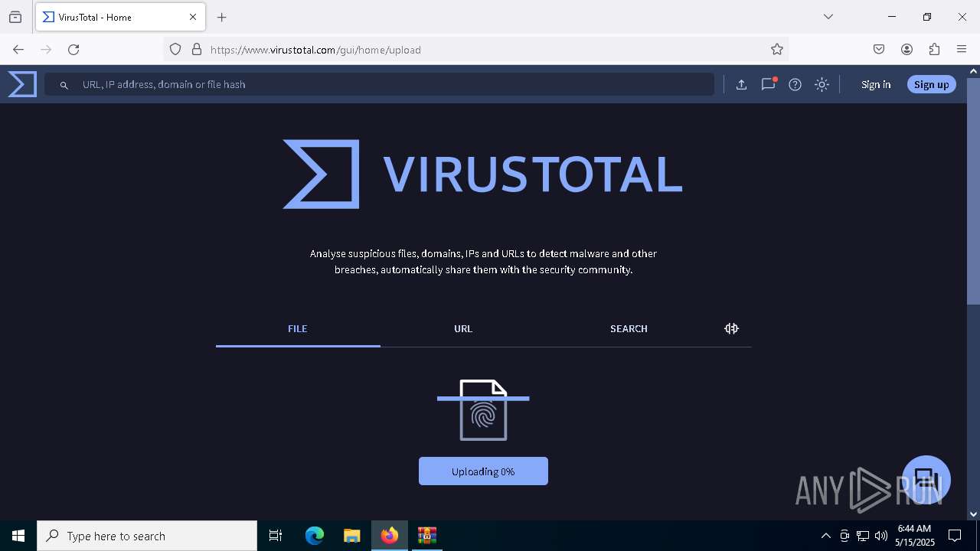This screenshot has width=980, height=551.
Task: Click the site security padlock icon
Action: pyautogui.click(x=197, y=50)
